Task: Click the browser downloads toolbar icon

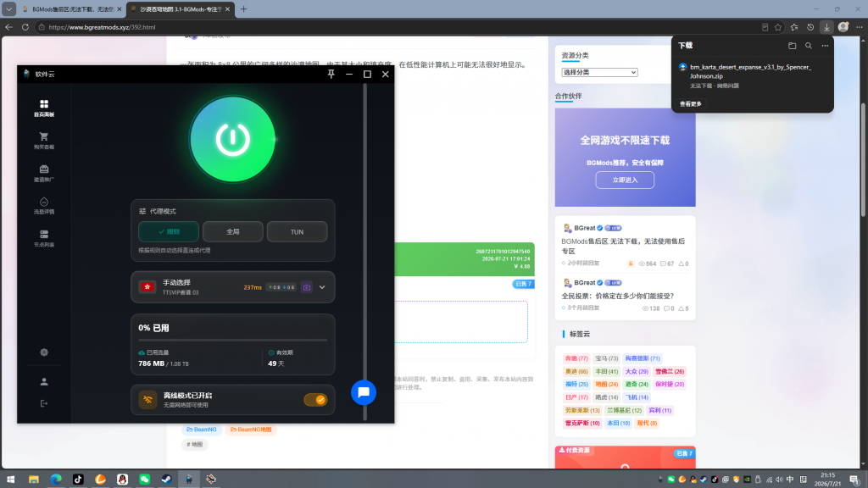Action: point(826,27)
